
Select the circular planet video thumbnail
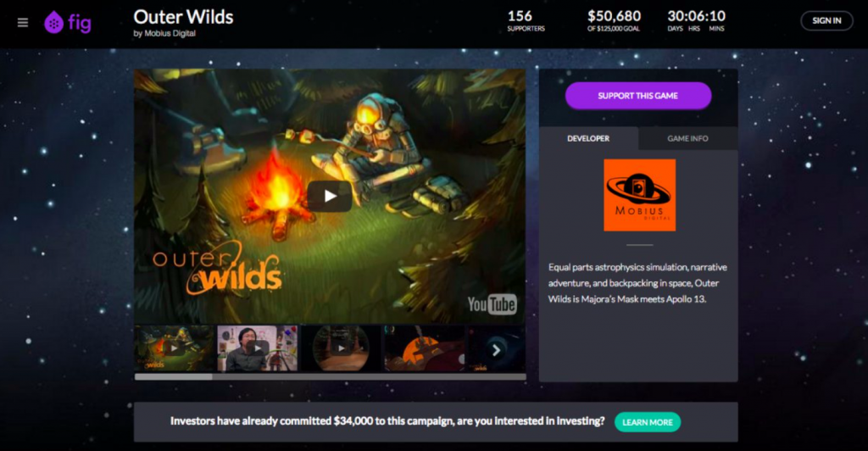341,348
